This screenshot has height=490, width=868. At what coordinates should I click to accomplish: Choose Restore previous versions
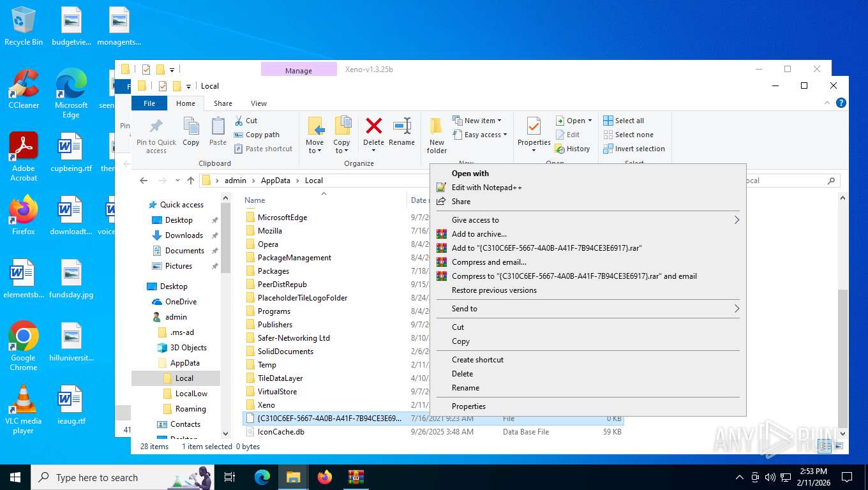[494, 290]
